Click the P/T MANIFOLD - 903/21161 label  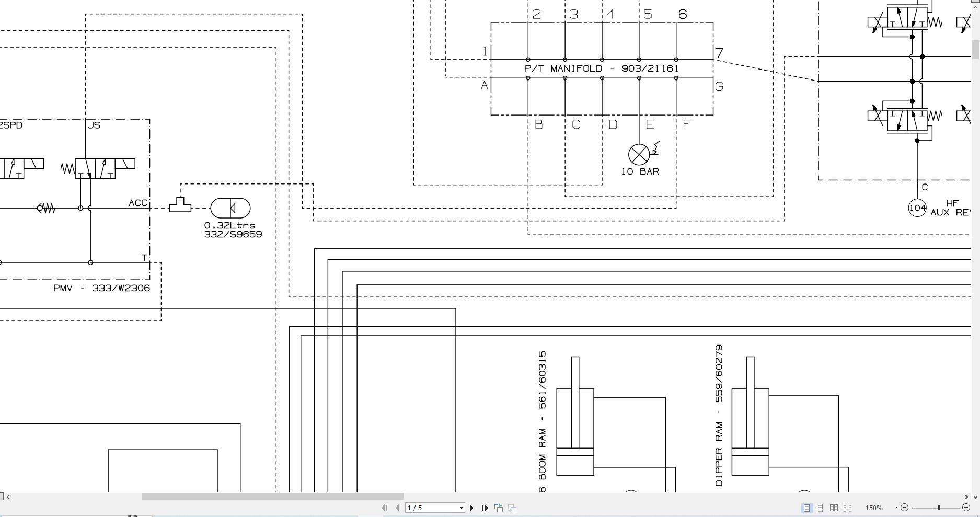point(602,68)
